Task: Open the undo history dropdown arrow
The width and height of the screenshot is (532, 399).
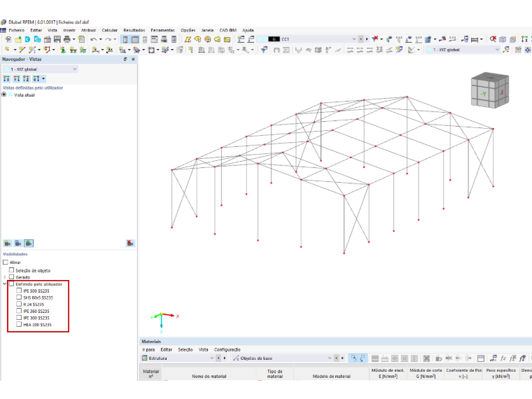Action: [100, 39]
